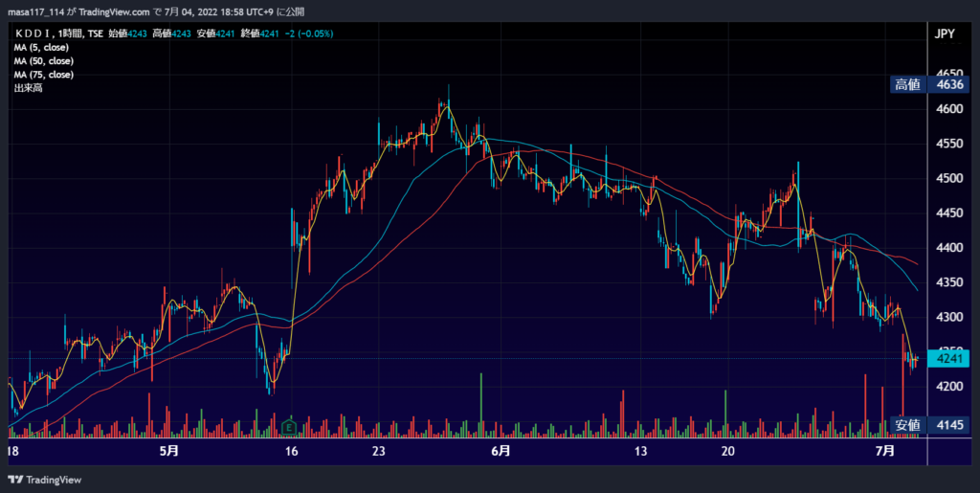Click the 13 date label on time axis
The height and width of the screenshot is (493, 980).
pos(638,451)
